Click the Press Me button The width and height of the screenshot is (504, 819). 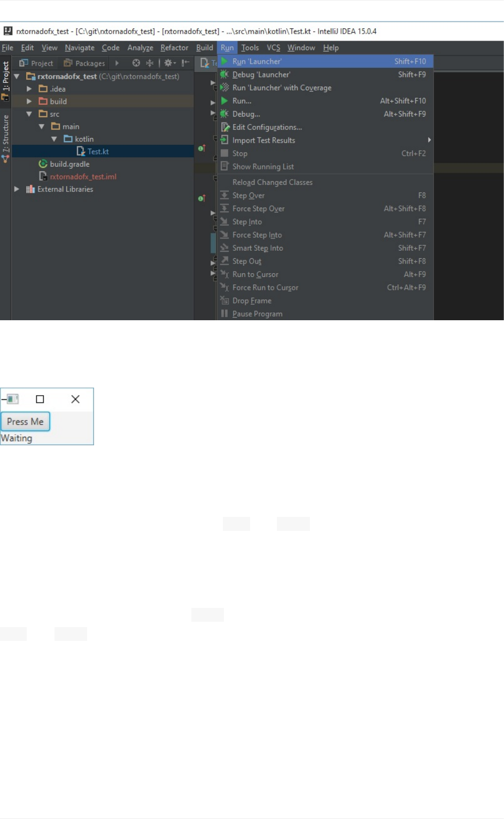[25, 421]
